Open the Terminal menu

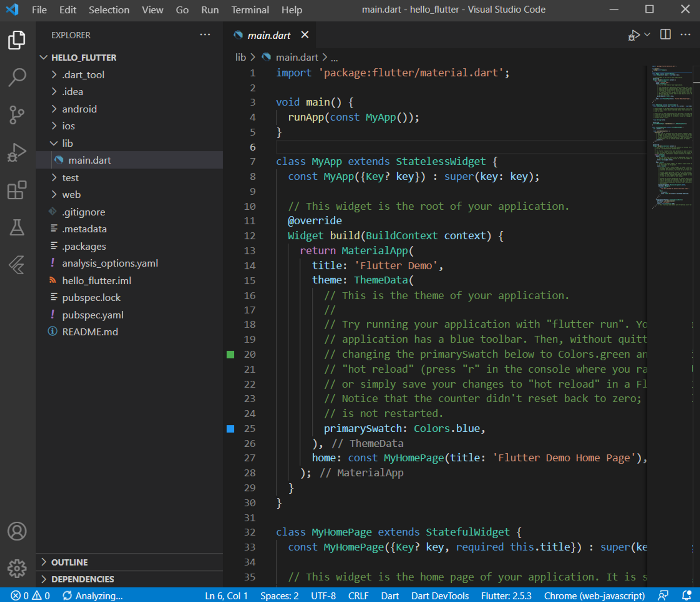[250, 10]
